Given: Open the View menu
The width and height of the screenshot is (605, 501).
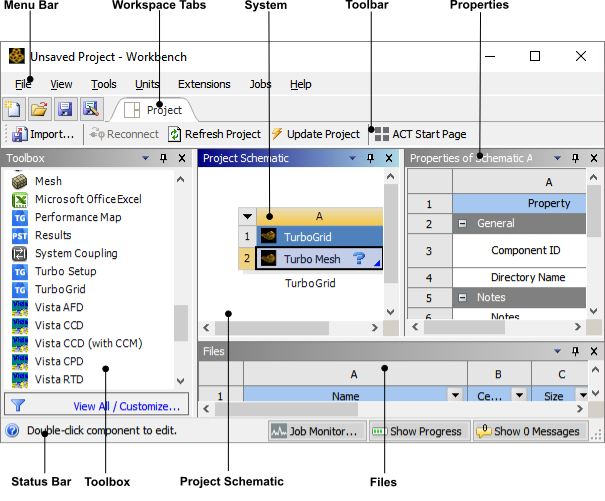Looking at the screenshot, I should pos(61,84).
